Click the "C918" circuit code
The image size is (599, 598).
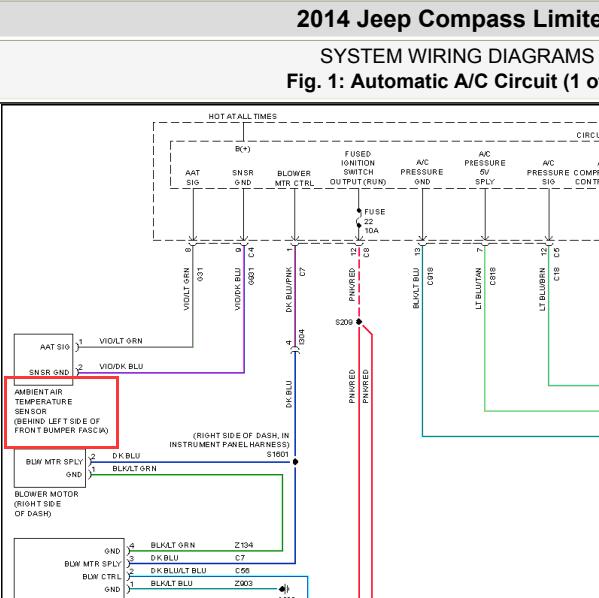(x=430, y=276)
